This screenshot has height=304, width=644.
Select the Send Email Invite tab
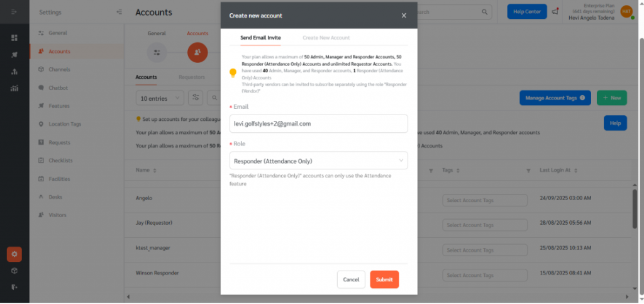pyautogui.click(x=260, y=38)
